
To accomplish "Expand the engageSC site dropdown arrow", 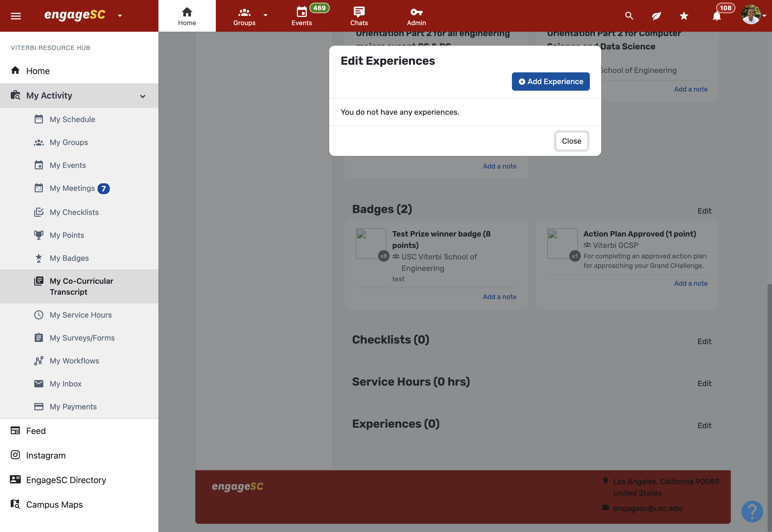I will [x=120, y=16].
